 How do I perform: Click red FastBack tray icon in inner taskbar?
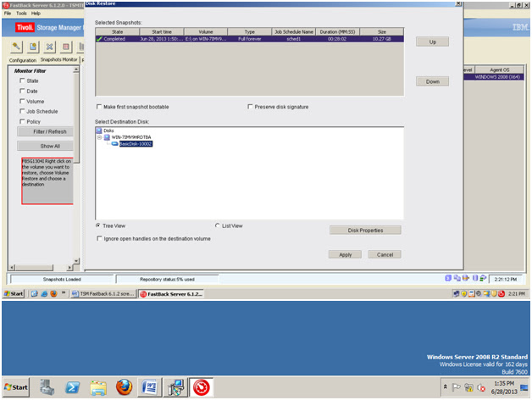tap(502, 294)
